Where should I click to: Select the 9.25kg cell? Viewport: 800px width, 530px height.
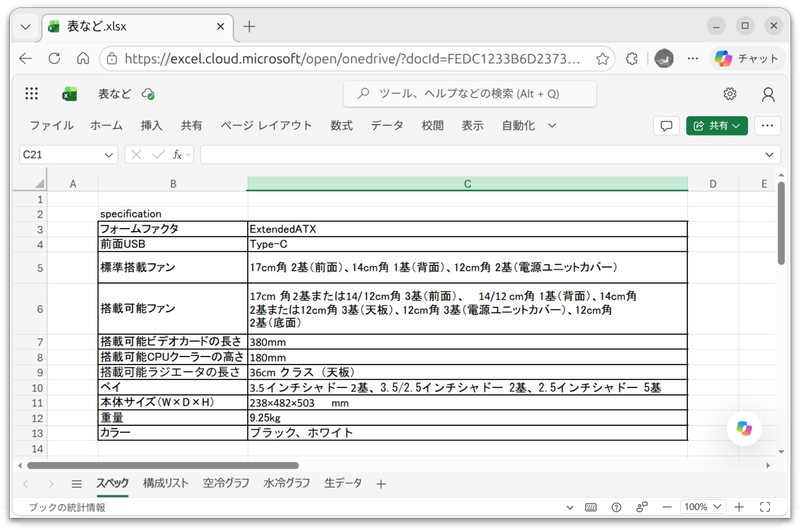pyautogui.click(x=467, y=418)
